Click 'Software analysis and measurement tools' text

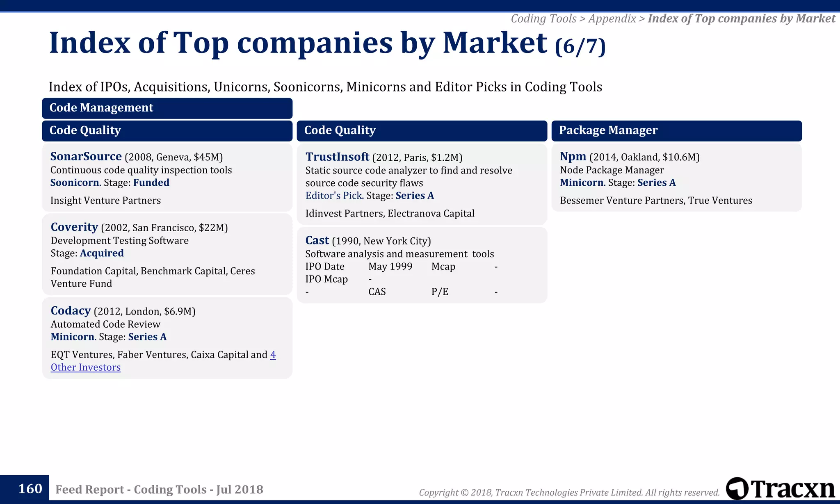point(399,254)
